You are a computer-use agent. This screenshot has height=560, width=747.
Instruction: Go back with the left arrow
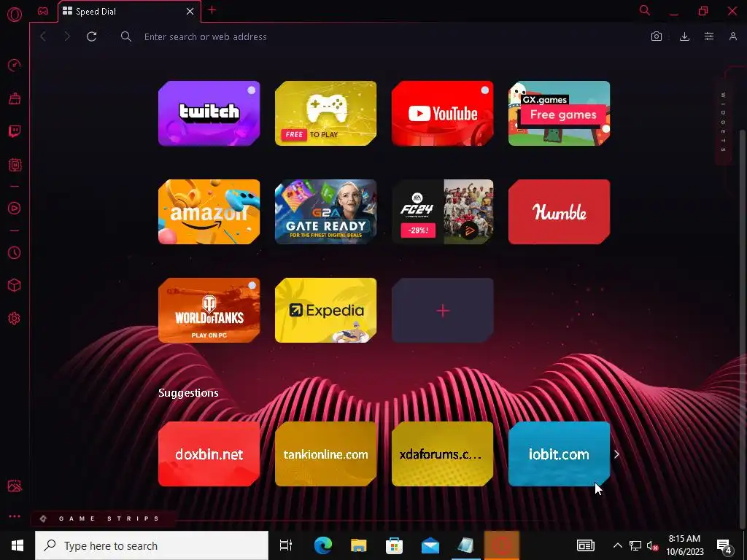(43, 36)
